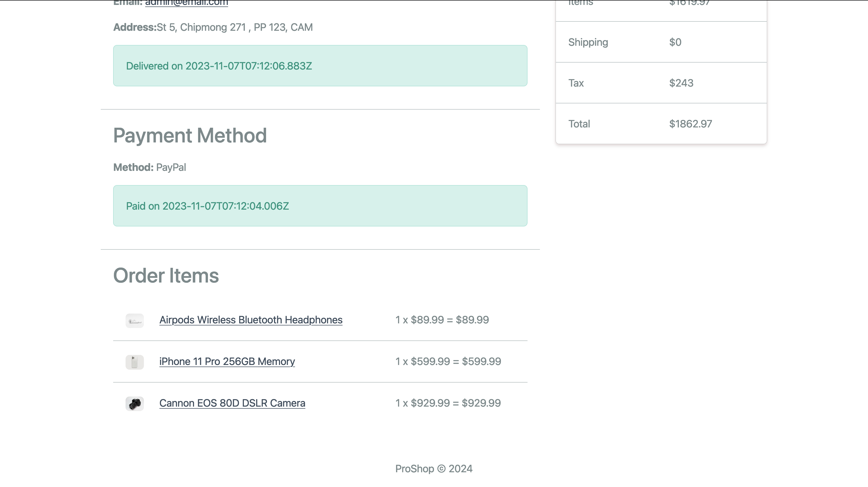This screenshot has height=487, width=868.
Task: Open Cannon EOS 80D DSLR Camera link
Action: point(232,403)
